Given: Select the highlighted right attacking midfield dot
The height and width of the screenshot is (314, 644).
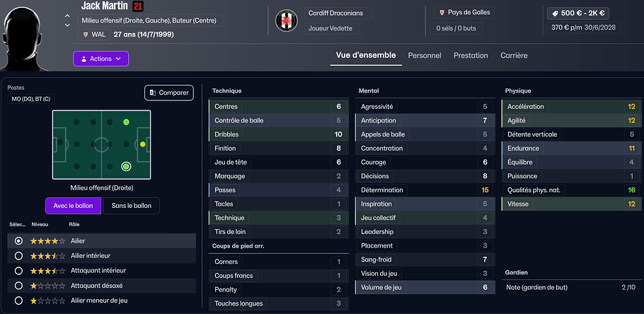Looking at the screenshot, I should pyautogui.click(x=126, y=167).
